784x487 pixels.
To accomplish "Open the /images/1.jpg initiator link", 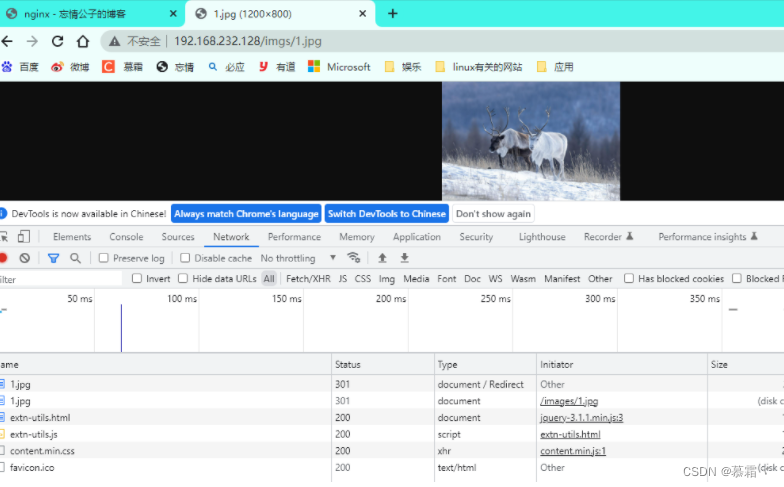I will tap(569, 401).
